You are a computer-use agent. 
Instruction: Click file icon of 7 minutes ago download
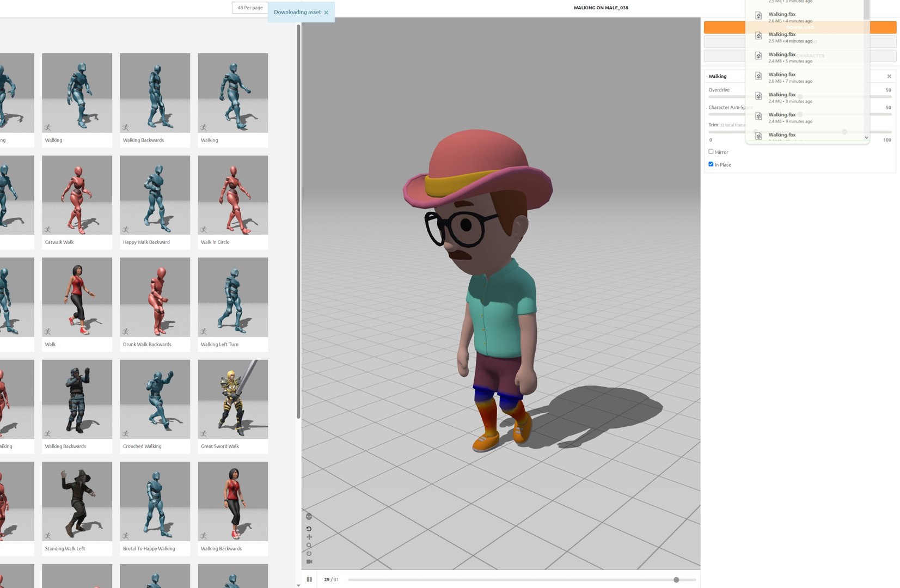click(758, 76)
